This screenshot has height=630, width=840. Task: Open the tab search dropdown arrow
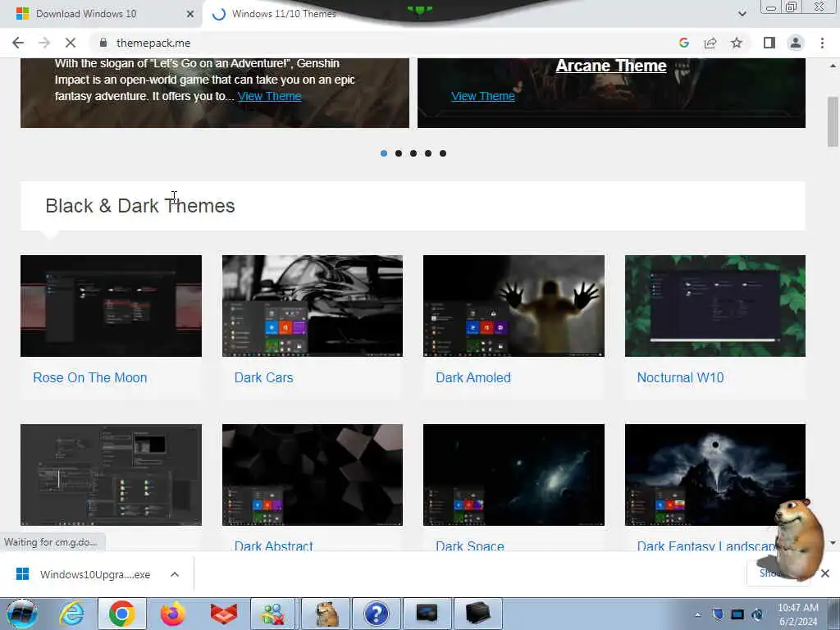742,14
